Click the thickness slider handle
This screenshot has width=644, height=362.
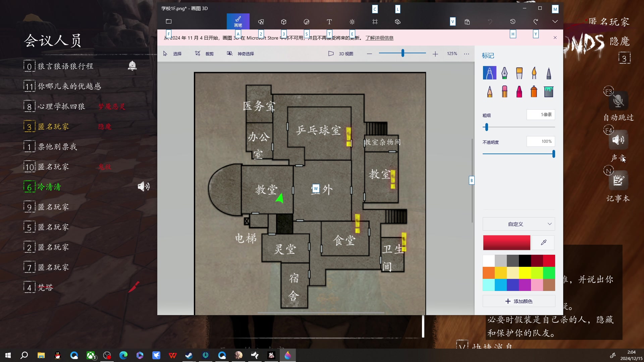tap(487, 127)
